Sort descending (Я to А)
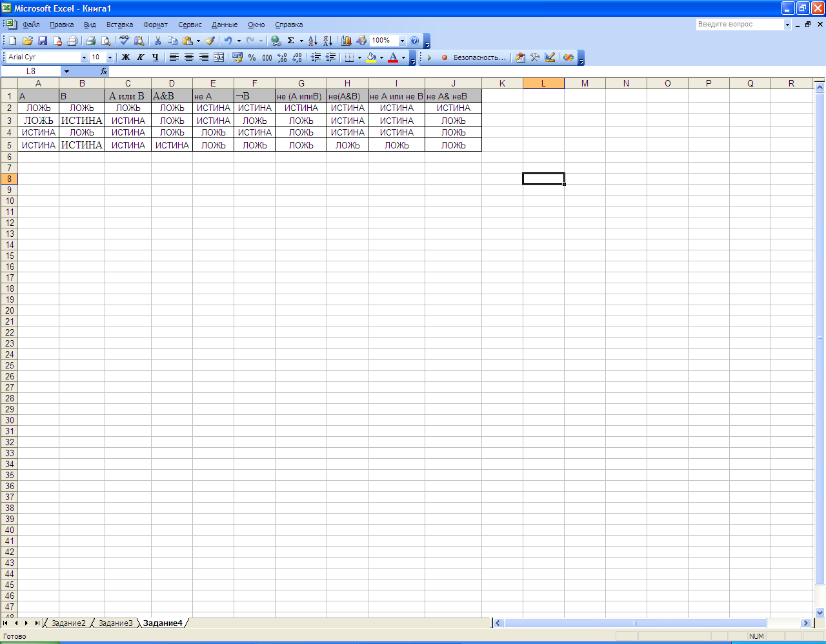 pos(327,41)
